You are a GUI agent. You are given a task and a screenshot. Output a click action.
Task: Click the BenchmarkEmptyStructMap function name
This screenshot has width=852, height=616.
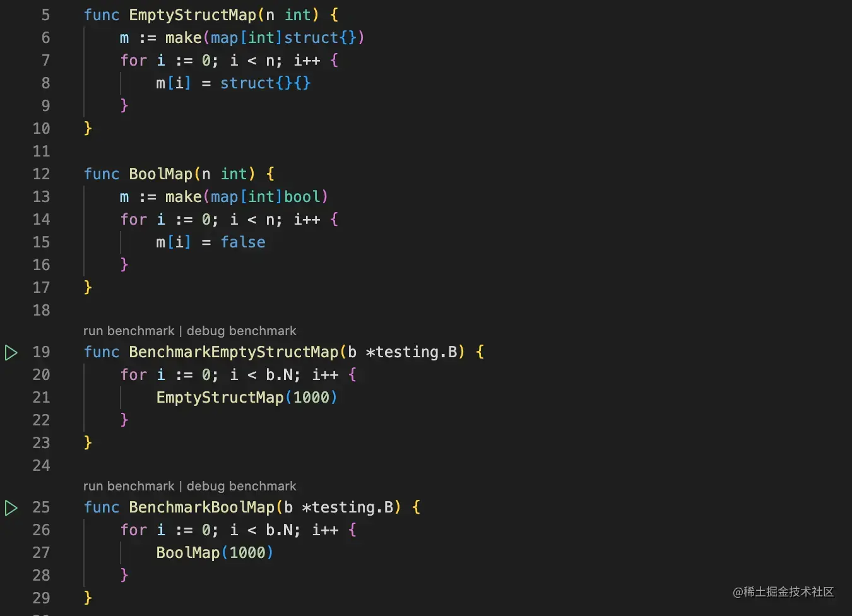234,352
